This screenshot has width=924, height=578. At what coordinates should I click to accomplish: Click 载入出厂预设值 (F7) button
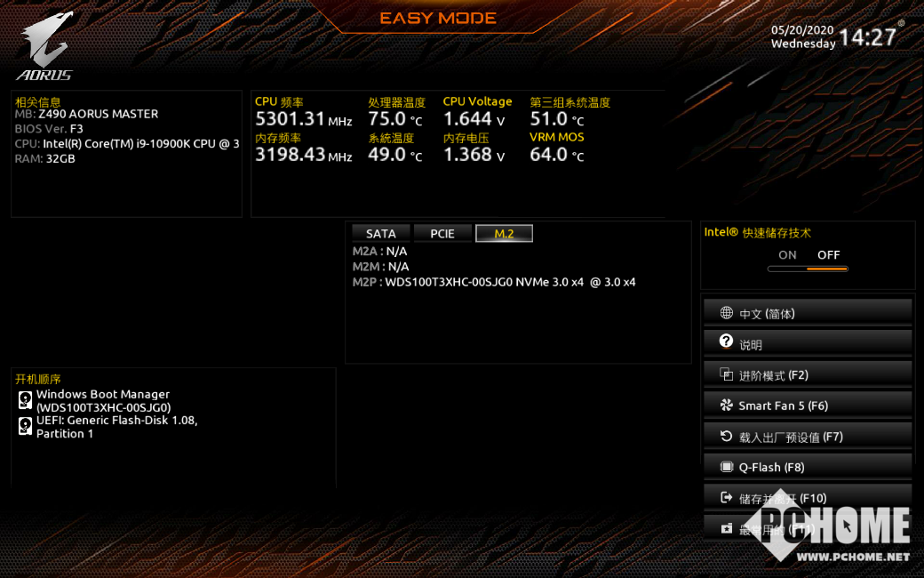point(808,437)
